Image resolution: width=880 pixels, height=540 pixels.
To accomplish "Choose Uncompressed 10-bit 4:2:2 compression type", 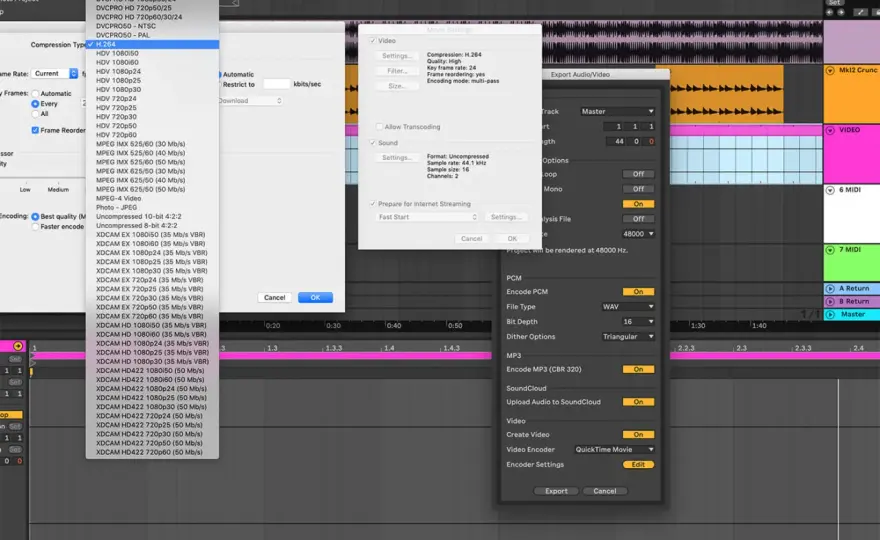I will [x=152, y=217].
